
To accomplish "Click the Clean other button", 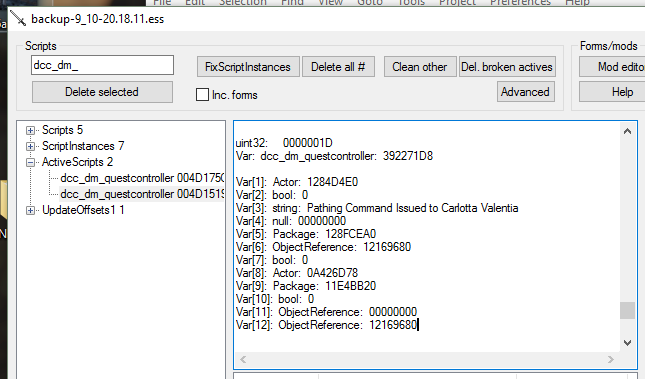I will 420,67.
